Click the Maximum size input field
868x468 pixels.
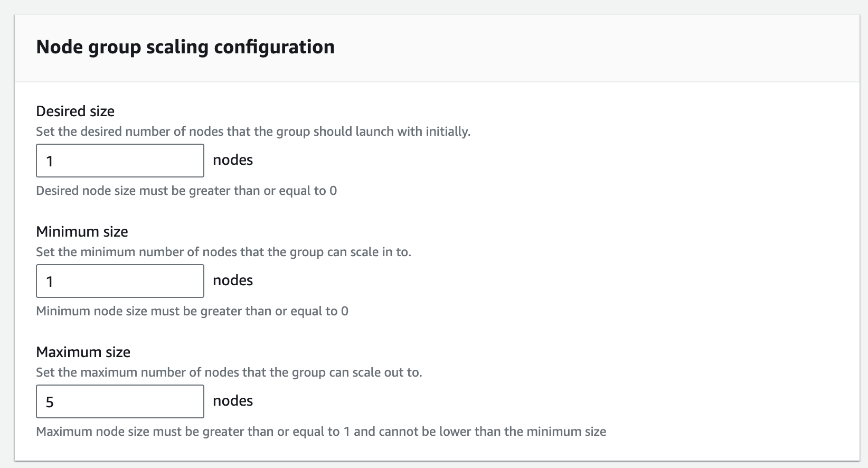click(119, 401)
